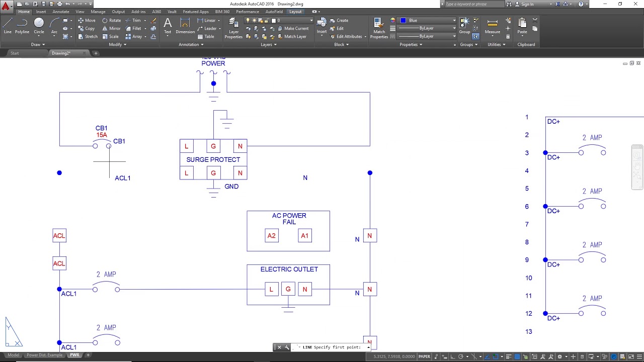
Task: Open the layer selection dropdown showing 0
Action: pyautogui.click(x=279, y=21)
